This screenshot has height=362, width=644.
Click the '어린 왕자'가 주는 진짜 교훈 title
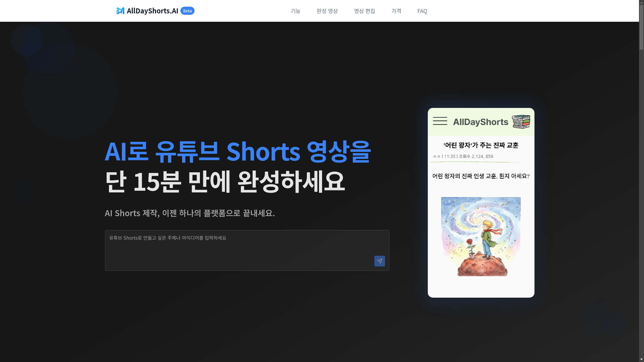coord(481,145)
